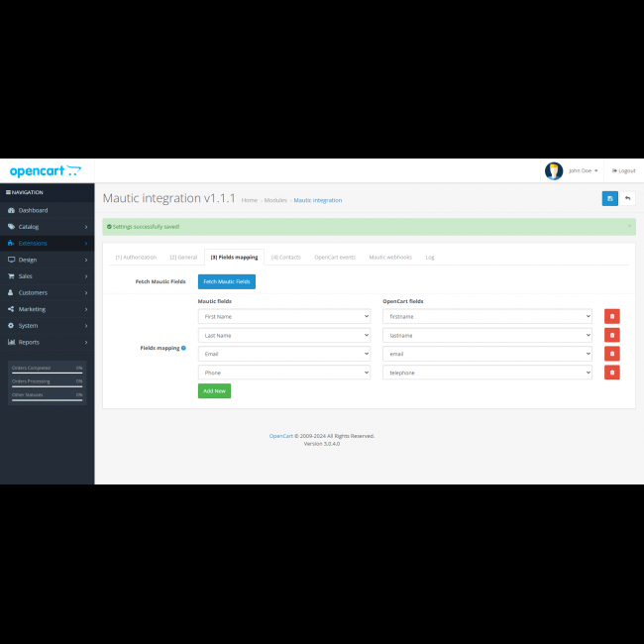This screenshot has height=644, width=644.
Task: Open the Mautic webhooks tab
Action: click(x=390, y=257)
